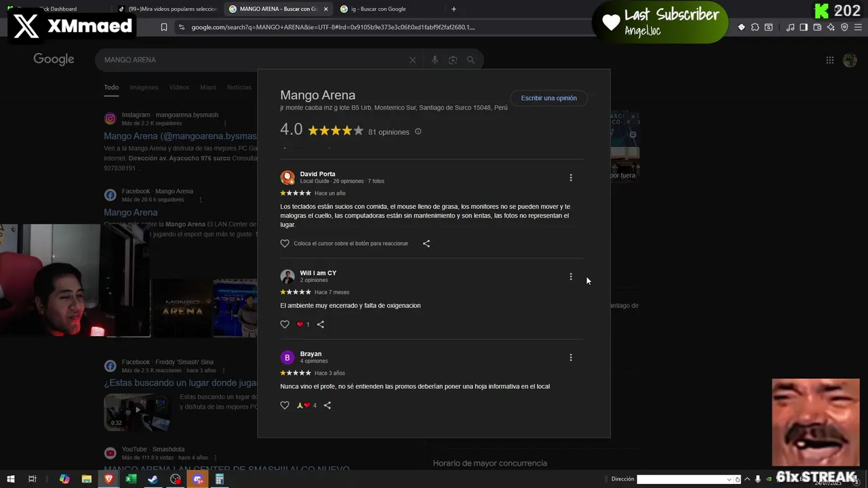
Task: Open more options for Will I am CY's review
Action: coord(570,277)
